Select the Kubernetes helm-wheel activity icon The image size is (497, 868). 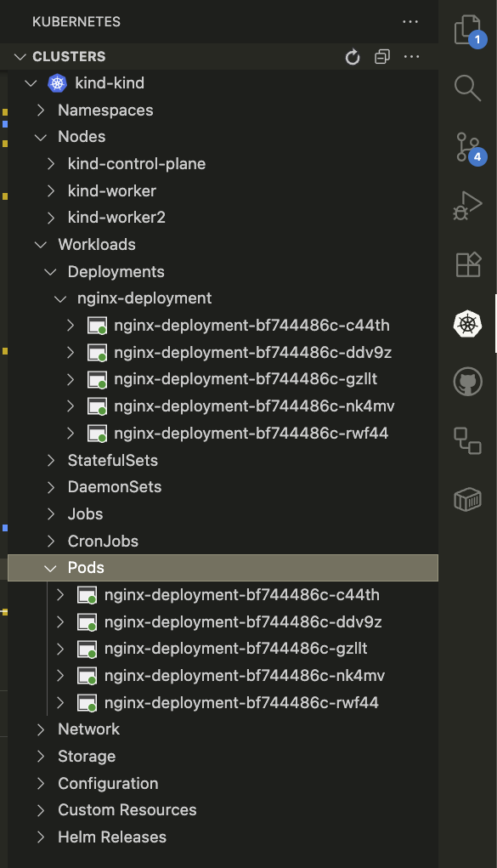point(467,323)
